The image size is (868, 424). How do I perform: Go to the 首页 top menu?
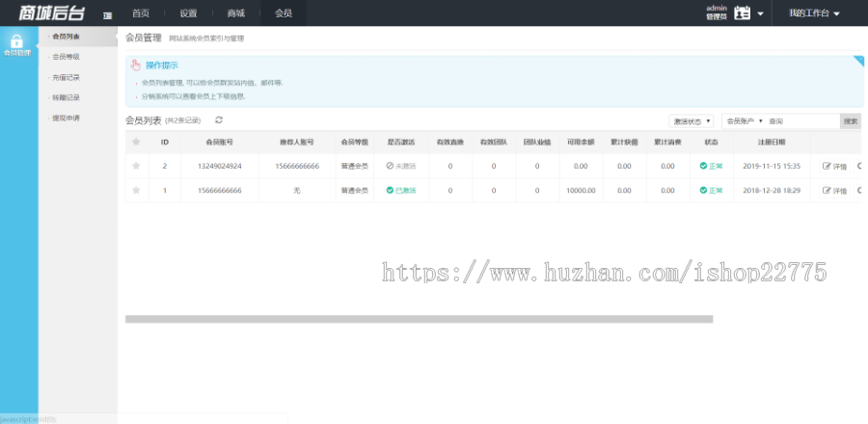click(x=141, y=13)
